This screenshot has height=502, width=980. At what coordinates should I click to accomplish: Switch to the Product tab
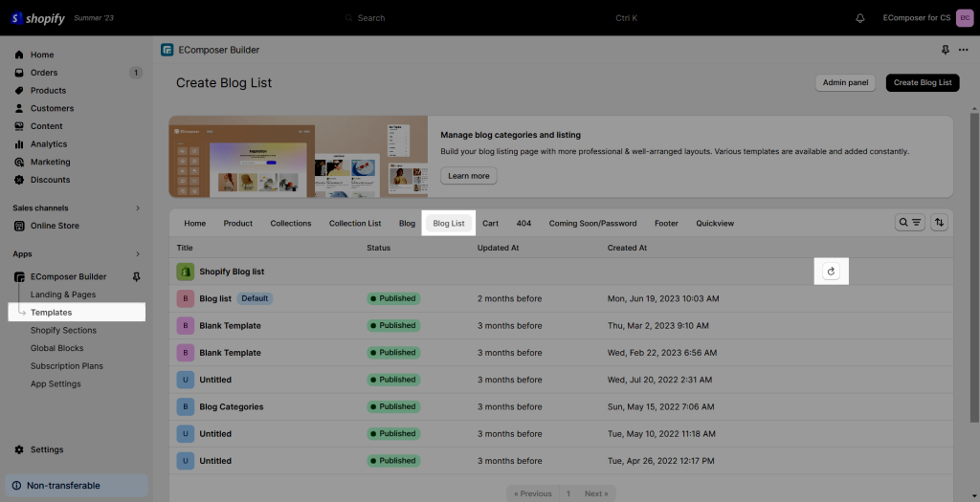pos(238,223)
